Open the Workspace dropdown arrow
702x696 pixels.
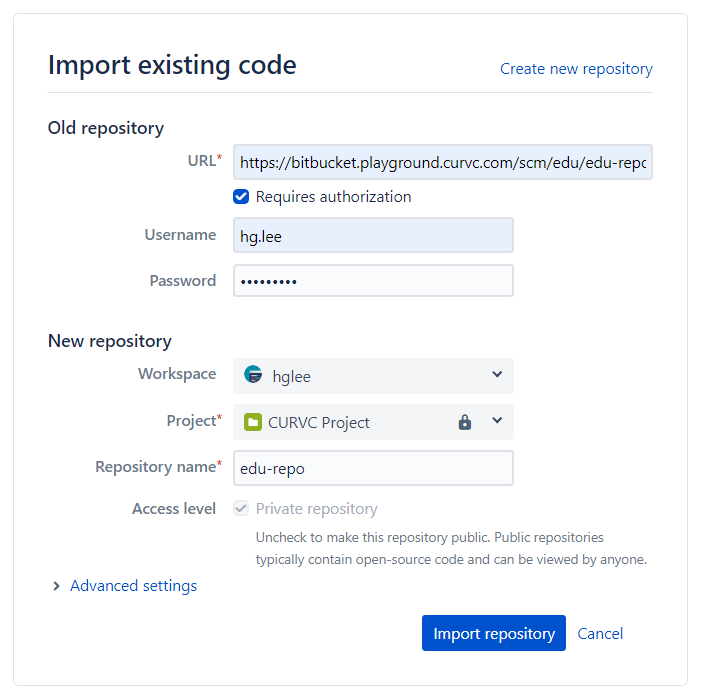(497, 374)
